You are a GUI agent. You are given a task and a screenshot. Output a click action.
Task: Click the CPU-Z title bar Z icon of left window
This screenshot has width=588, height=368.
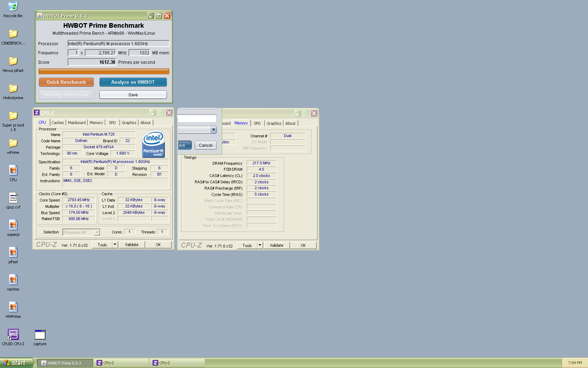tap(37, 113)
